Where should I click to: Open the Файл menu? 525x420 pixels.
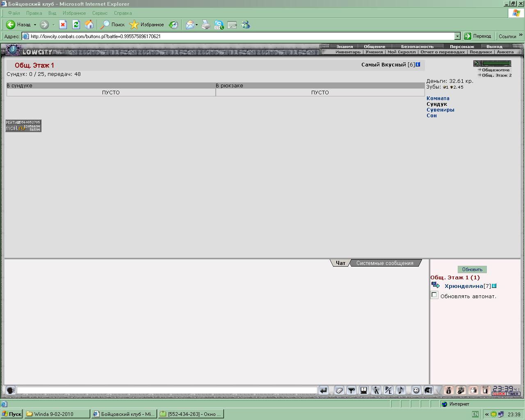[x=14, y=13]
